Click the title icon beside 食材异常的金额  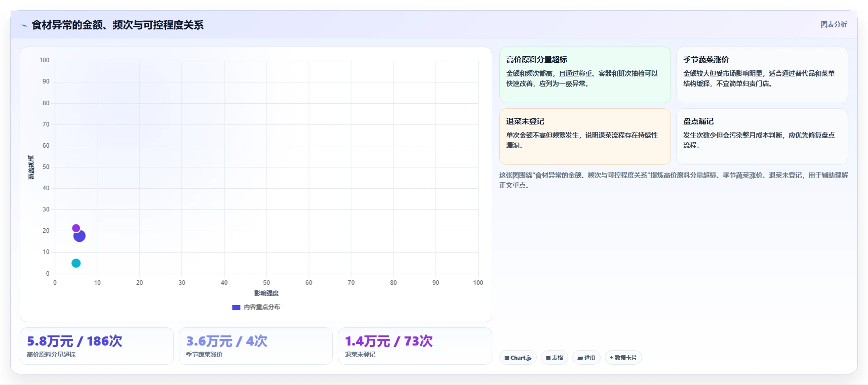(x=24, y=25)
